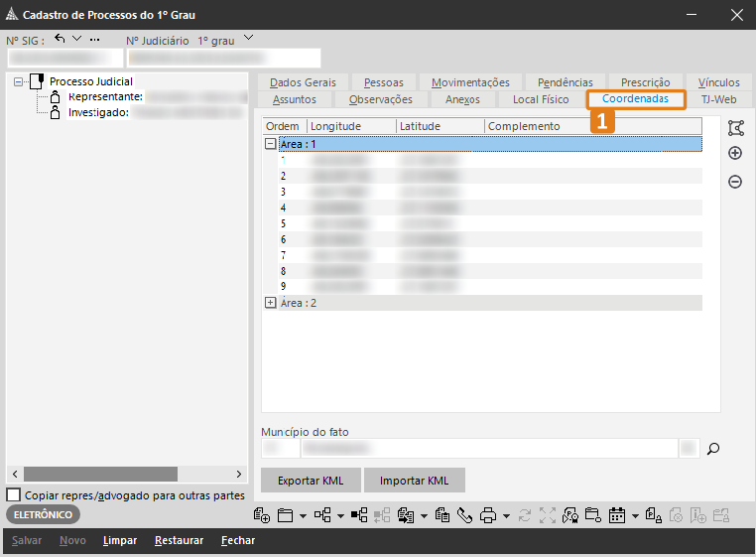Click the Exportar KML button
The image size is (756, 557).
pos(311,481)
